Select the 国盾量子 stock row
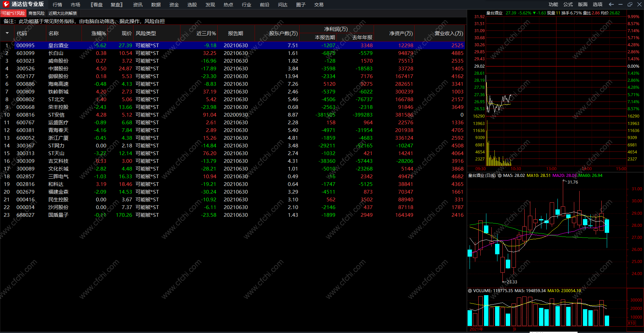644x333 pixels. coord(233,215)
